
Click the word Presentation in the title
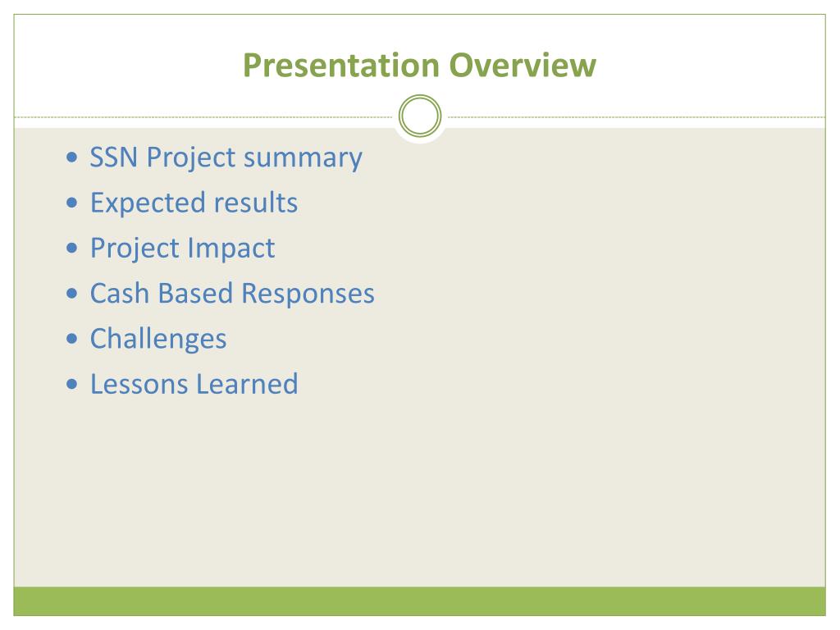tap(341, 66)
